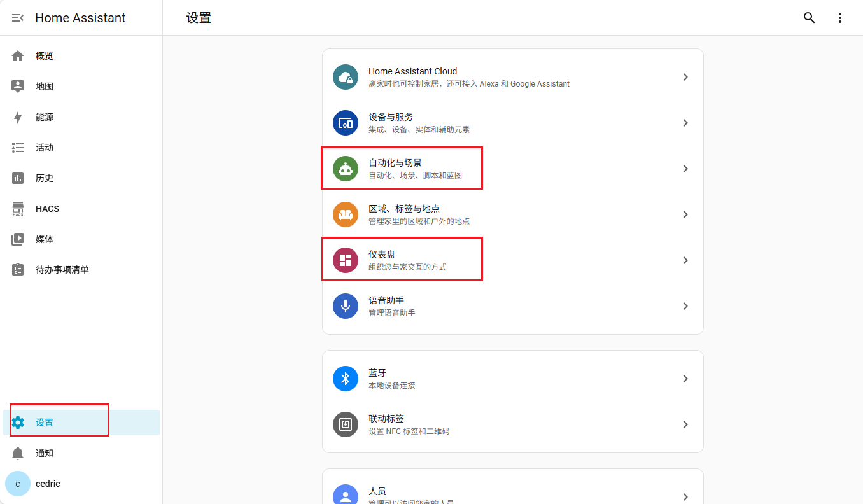Click the orange sofa 区域 icon
The width and height of the screenshot is (863, 504).
[x=346, y=214]
